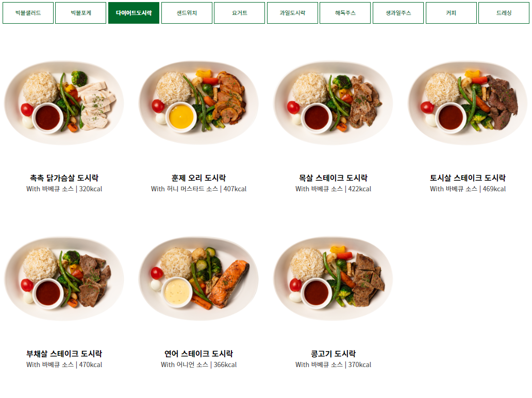Click the 토시살 스테이크 도시락 plate photo
The width and height of the screenshot is (532, 398).
point(468,103)
